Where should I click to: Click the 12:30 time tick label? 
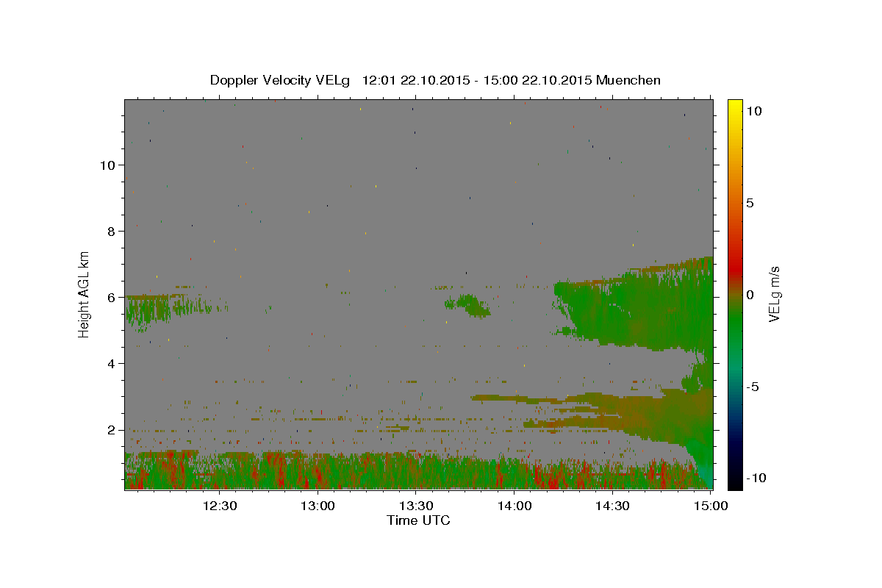[x=219, y=506]
